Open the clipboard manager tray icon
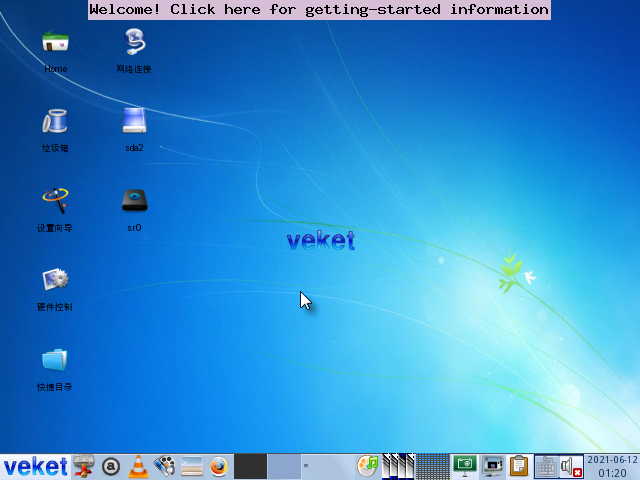640x480 pixels. (x=519, y=467)
